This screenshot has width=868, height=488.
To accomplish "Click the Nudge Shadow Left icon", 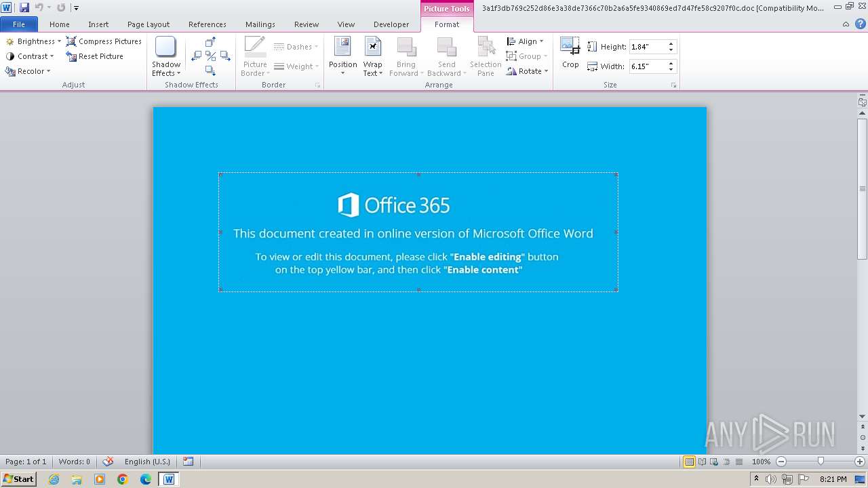I will pyautogui.click(x=196, y=56).
